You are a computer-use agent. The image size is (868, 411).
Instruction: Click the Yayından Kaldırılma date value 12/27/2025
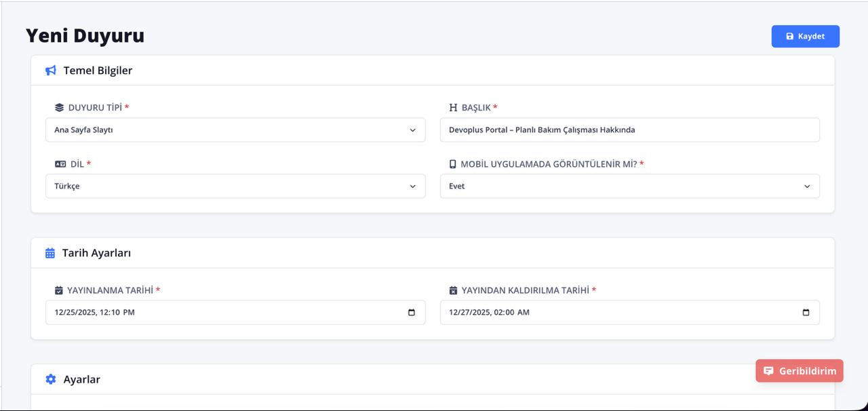(x=470, y=313)
